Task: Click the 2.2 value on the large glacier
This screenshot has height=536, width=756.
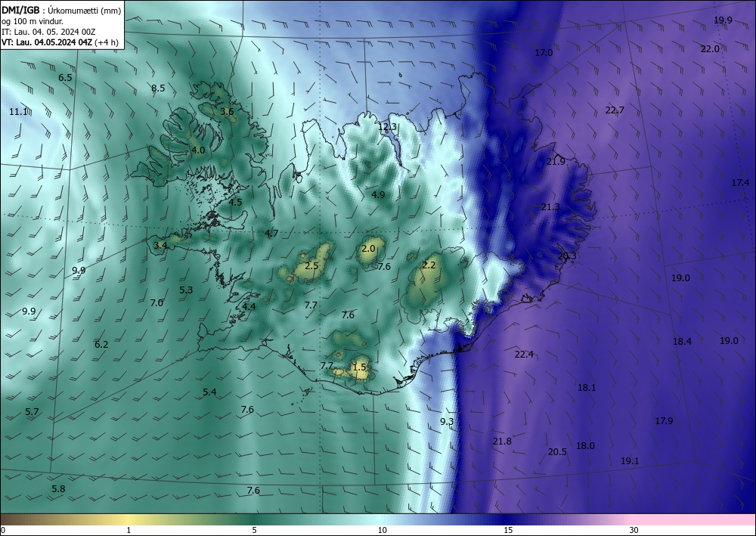Action: [429, 265]
